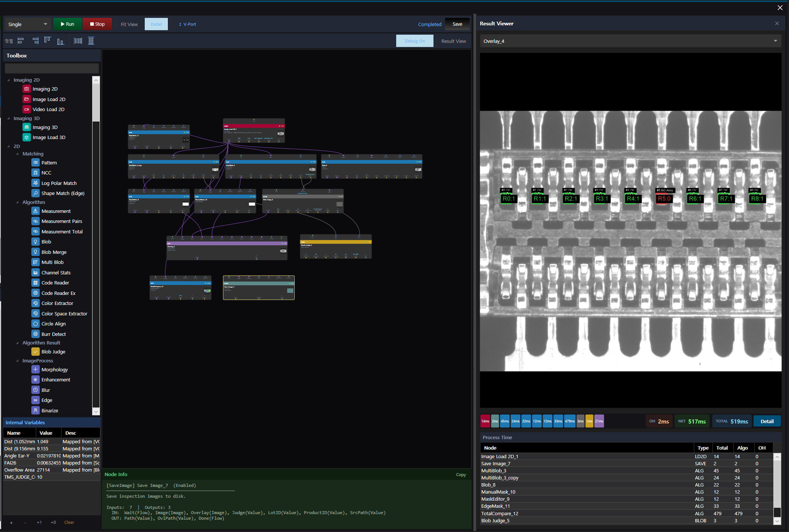
Task: Start the flow with Run button
Action: 68,24
